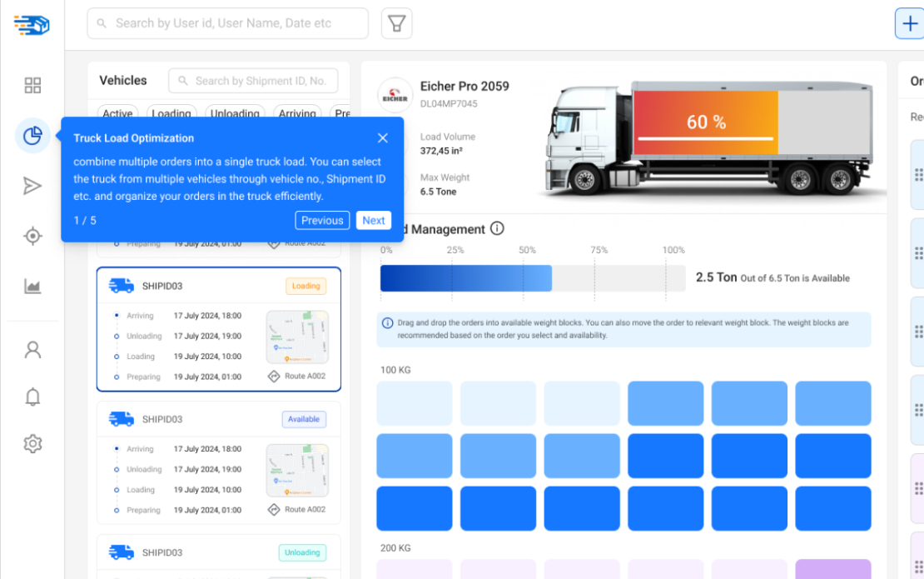Click Next in the tour tooltip
The height and width of the screenshot is (579, 924).
pos(374,220)
